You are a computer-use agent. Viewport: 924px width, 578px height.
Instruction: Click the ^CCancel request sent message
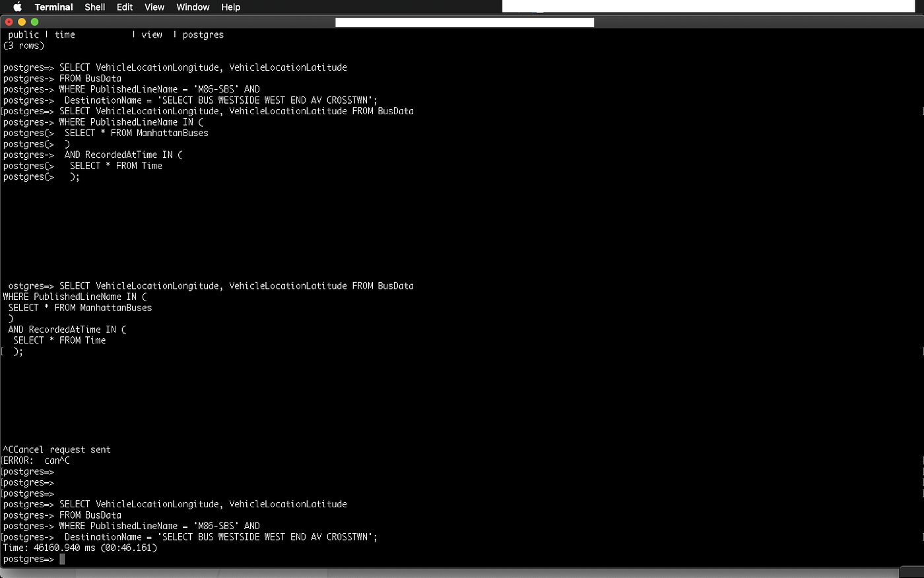point(55,449)
